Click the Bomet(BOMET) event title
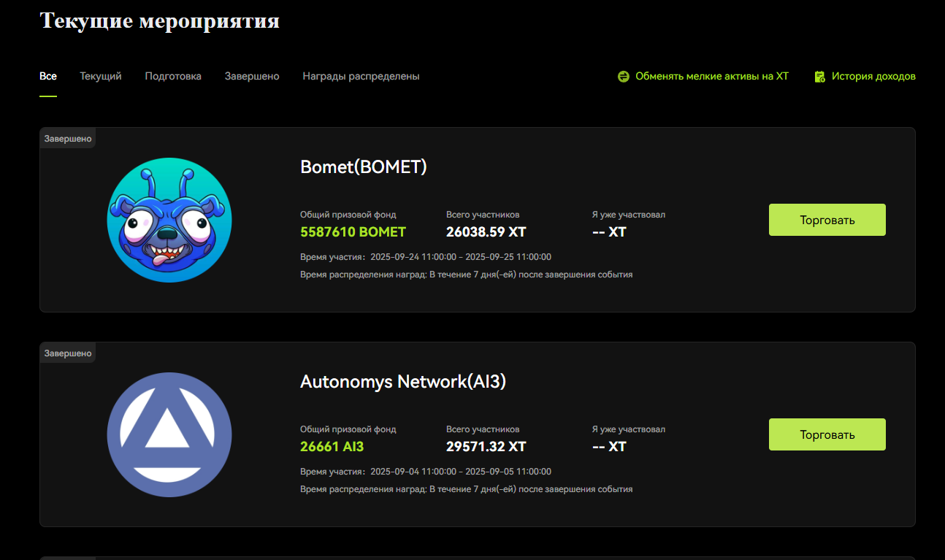 pyautogui.click(x=364, y=167)
